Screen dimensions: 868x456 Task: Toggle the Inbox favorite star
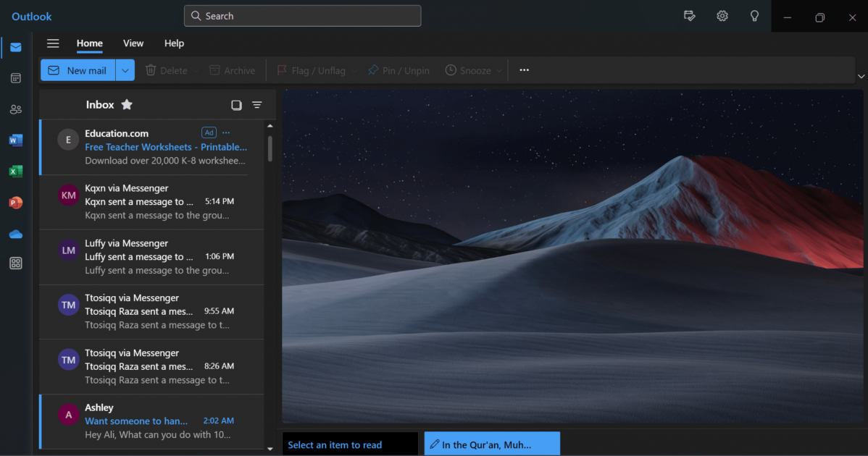pos(127,105)
